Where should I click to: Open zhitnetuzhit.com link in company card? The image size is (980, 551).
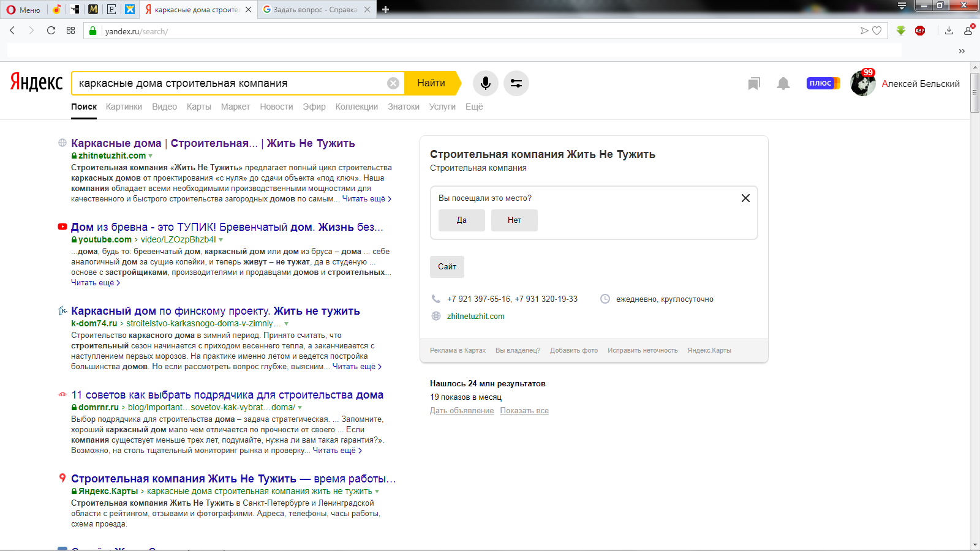[476, 317]
